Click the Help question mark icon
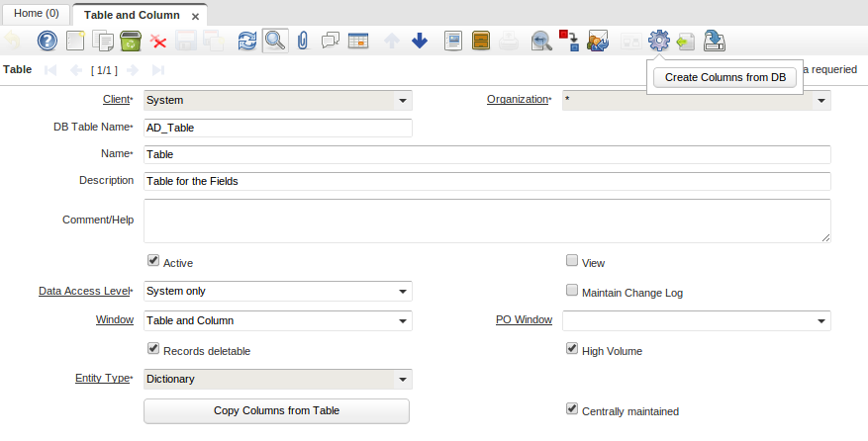Viewport: 868px width, 441px height. coord(47,42)
